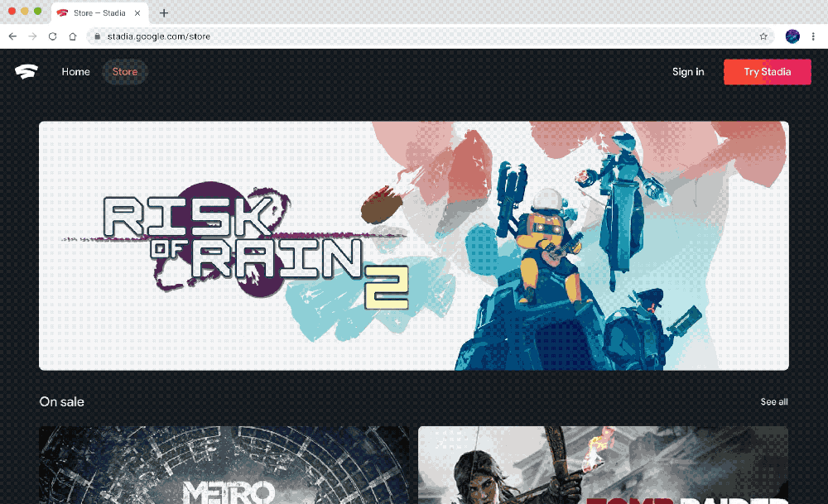Viewport: 828px width, 504px height.
Task: Go back with the browser back arrow
Action: pos(12,36)
